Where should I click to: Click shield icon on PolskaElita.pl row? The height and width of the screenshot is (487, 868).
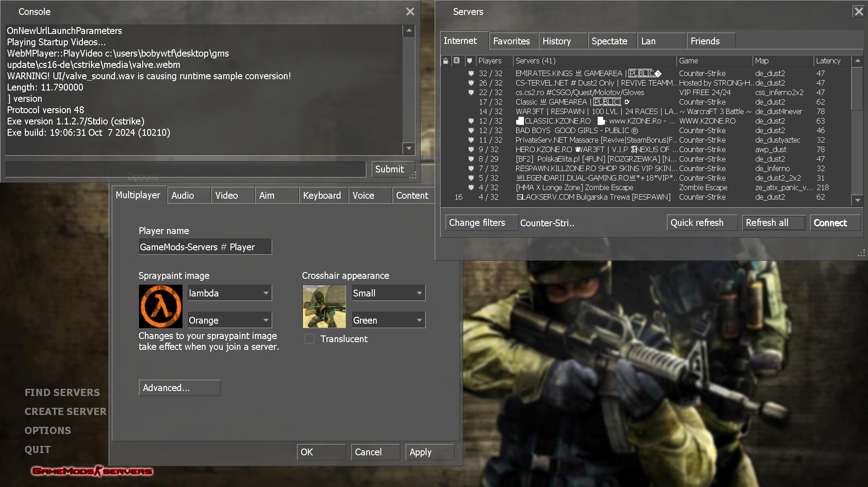coord(471,159)
